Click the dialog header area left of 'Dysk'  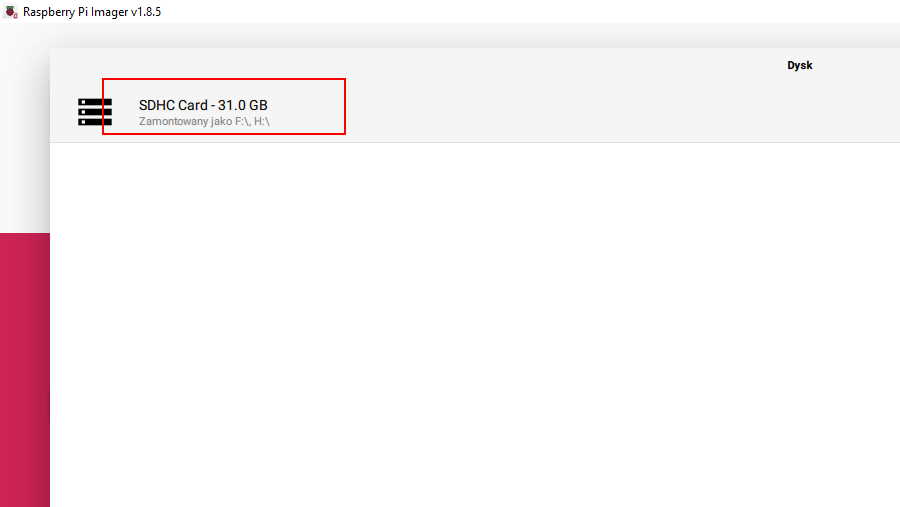(x=402, y=65)
